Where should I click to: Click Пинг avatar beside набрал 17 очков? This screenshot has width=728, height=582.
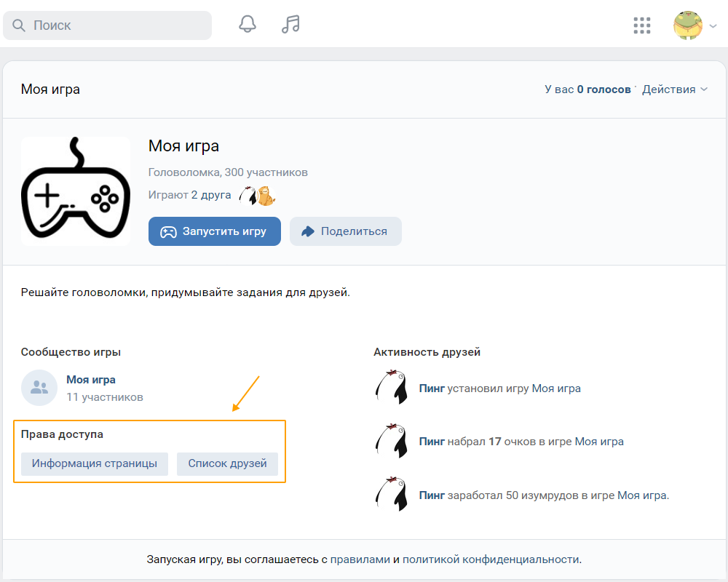(392, 441)
